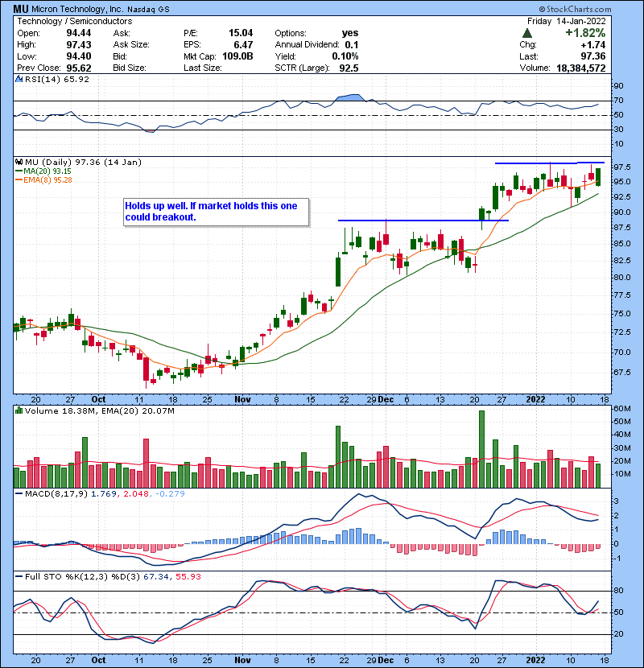The image size is (644, 668).
Task: Click the header Volume value 18,384,572
Action: point(581,68)
